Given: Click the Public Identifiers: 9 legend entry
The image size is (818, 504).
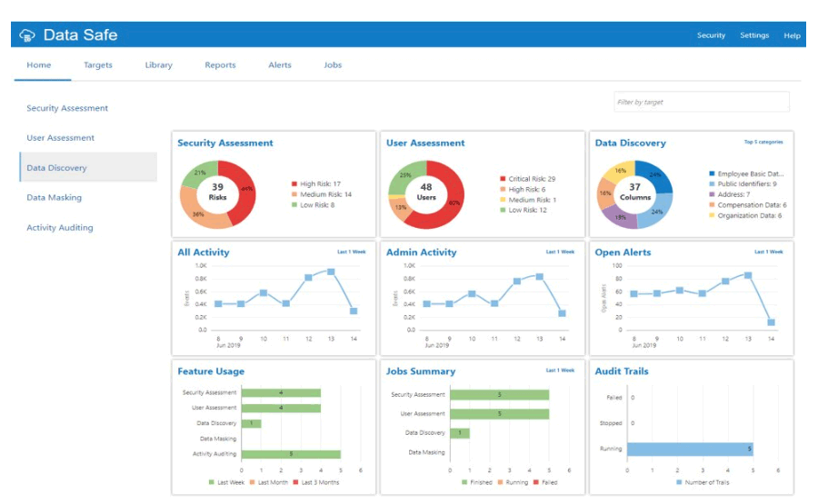Looking at the screenshot, I should pyautogui.click(x=743, y=184).
